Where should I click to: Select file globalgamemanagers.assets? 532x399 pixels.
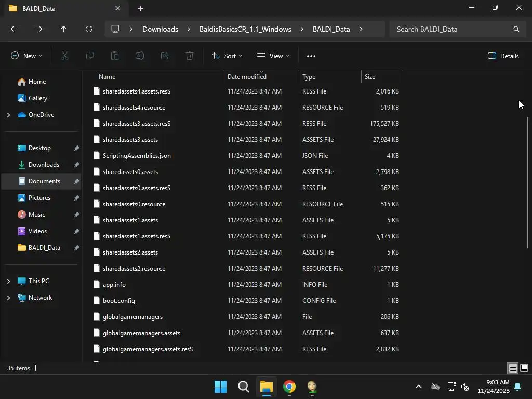tap(141, 333)
